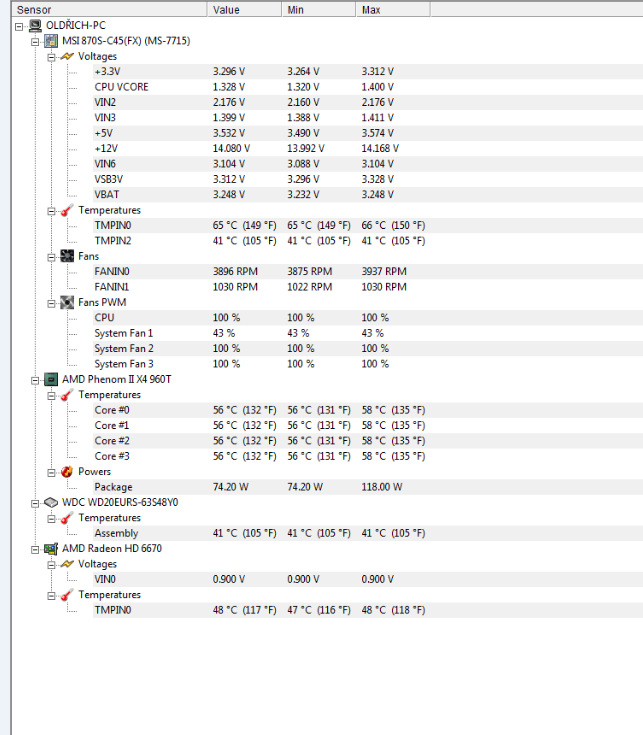Collapse the motherboard Voltages group
Image resolution: width=643 pixels, height=735 pixels.
[x=52, y=57]
